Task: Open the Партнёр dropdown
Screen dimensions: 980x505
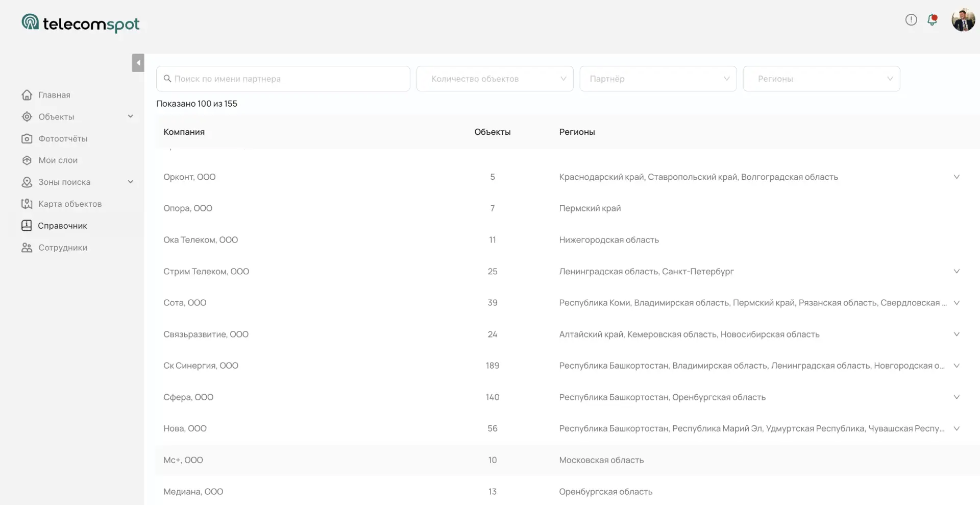Action: [658, 79]
